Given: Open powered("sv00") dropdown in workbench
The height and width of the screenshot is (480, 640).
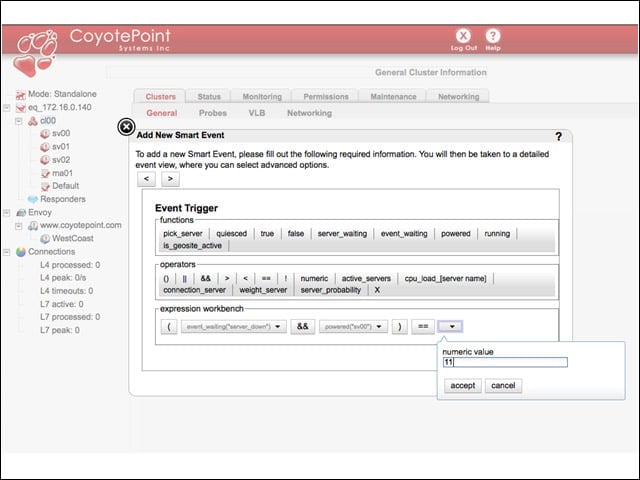Looking at the screenshot, I should tap(353, 327).
